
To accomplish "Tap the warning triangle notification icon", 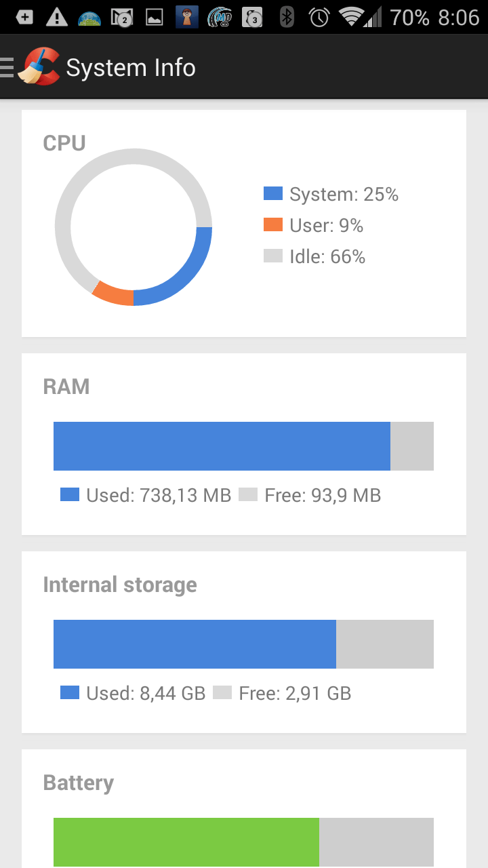I will click(x=57, y=18).
